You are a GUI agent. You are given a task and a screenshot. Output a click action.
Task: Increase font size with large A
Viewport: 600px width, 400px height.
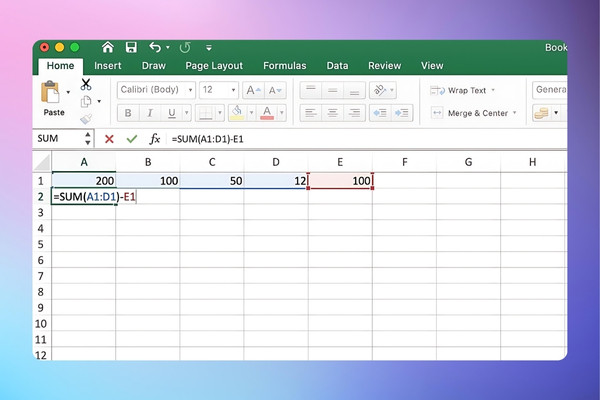(x=253, y=90)
